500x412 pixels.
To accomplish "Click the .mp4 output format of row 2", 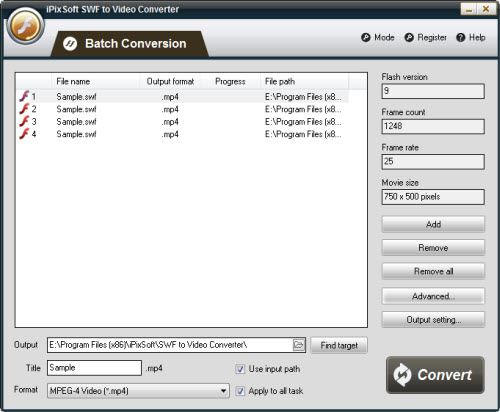I will 170,109.
